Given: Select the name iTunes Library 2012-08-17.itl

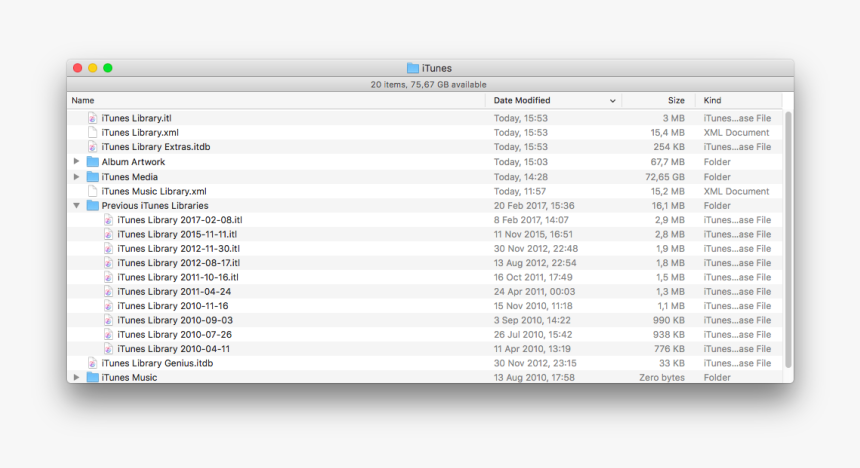Looking at the screenshot, I should click(179, 263).
